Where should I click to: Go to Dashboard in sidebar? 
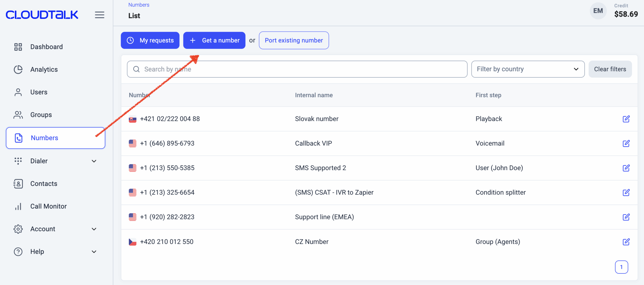click(x=46, y=47)
